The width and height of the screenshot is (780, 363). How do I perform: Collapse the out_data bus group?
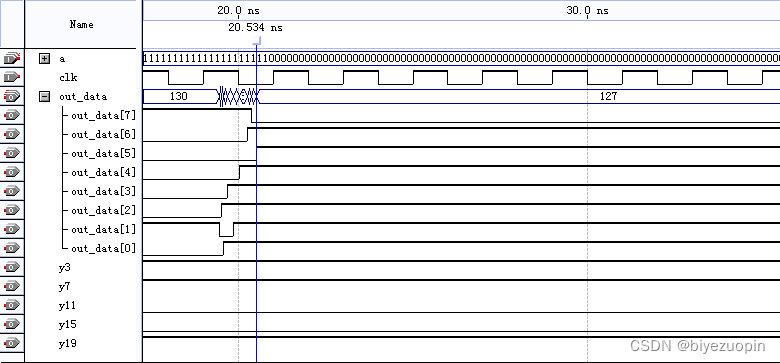pos(45,96)
